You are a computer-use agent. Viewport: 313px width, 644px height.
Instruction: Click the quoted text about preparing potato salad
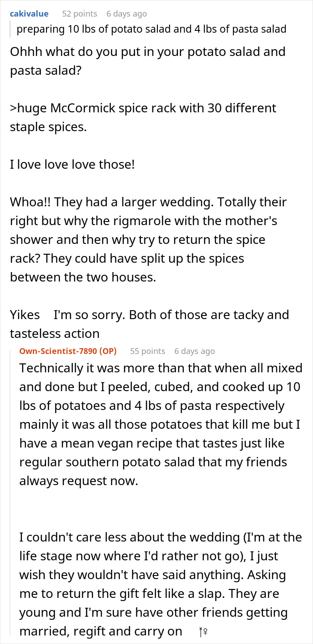point(151,30)
